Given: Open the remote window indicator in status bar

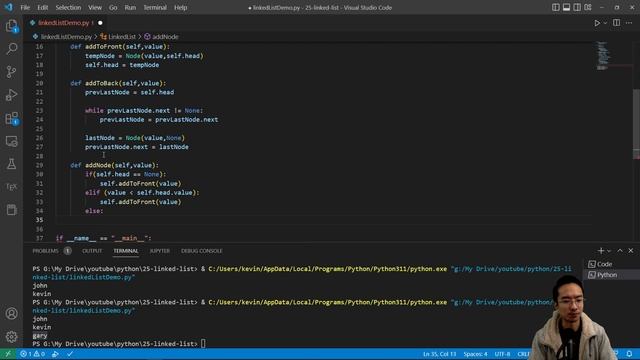Looking at the screenshot, I should pyautogui.click(x=8, y=354).
